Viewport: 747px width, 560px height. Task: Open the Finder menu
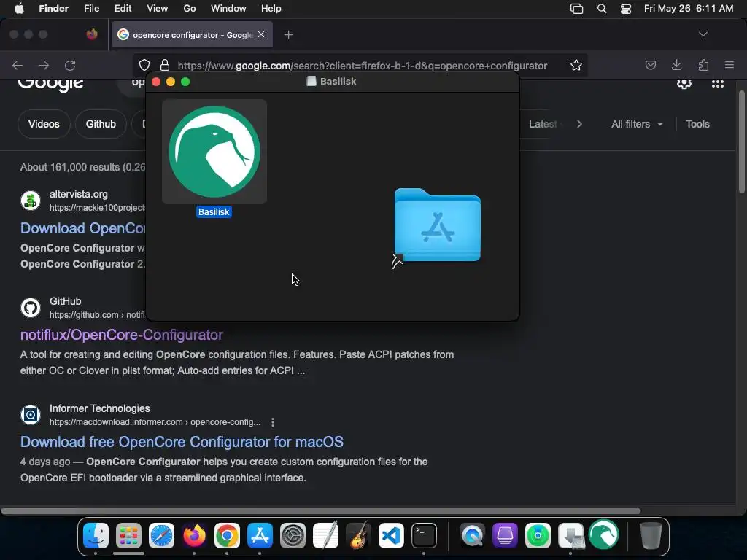point(54,9)
